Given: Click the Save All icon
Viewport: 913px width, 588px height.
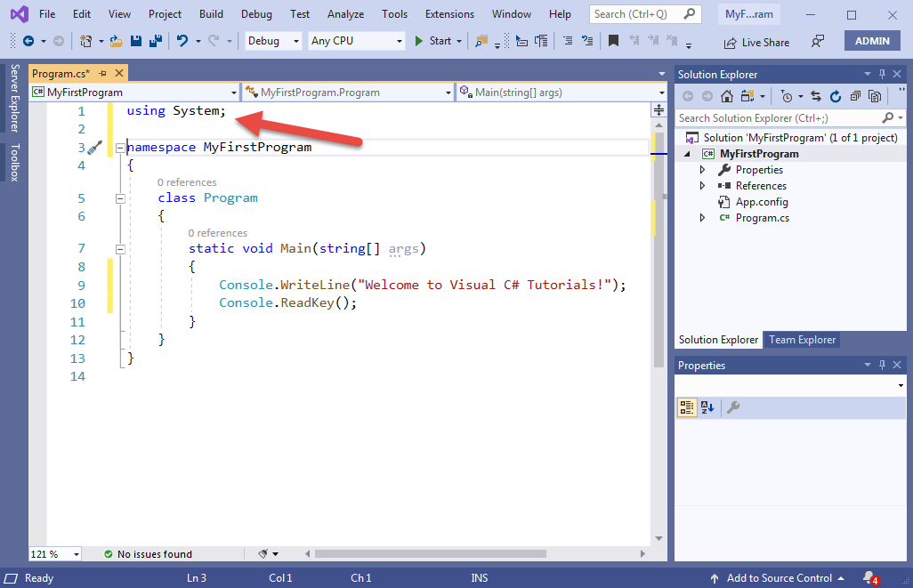Looking at the screenshot, I should click(x=156, y=42).
